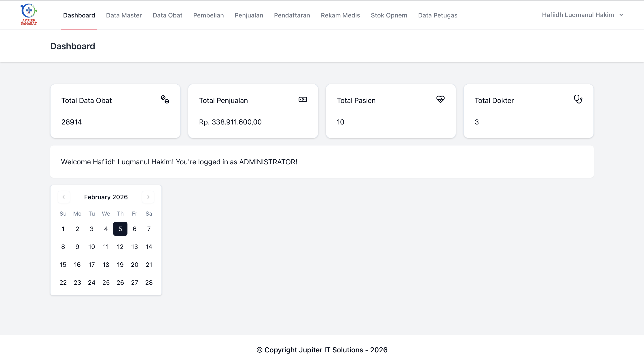Screen dimensions: 644x364
Task: Open the Rekam Medis section
Action: 341,15
